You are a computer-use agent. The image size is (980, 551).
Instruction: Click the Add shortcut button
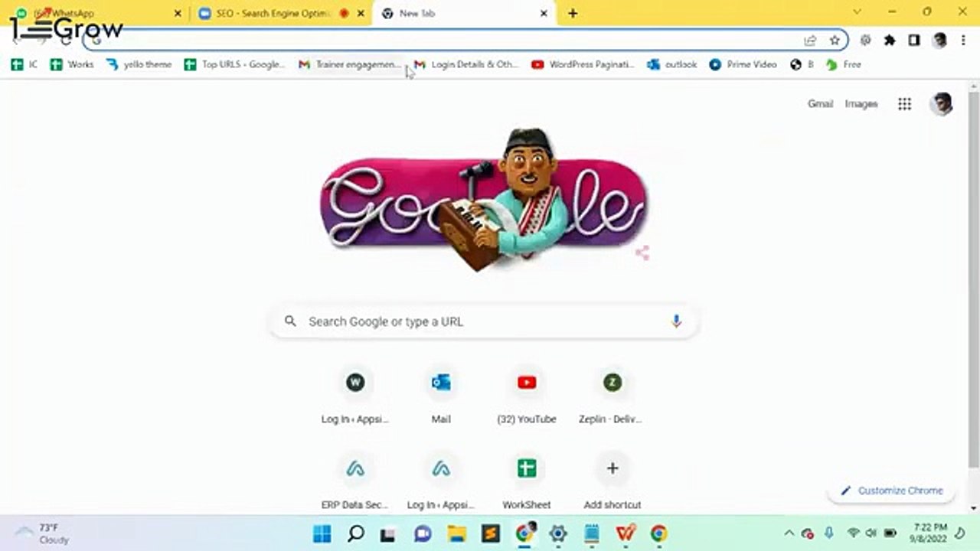point(612,481)
